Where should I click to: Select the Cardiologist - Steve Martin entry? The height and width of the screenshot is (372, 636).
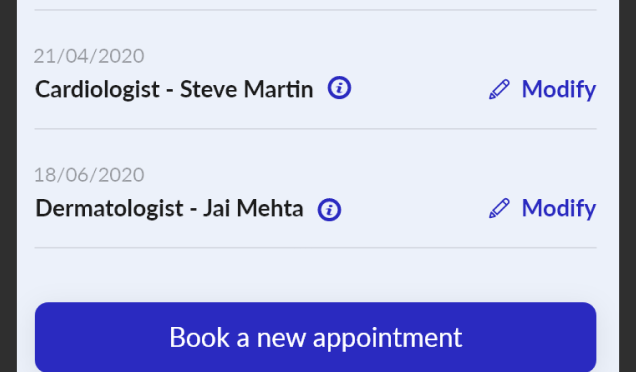(174, 89)
